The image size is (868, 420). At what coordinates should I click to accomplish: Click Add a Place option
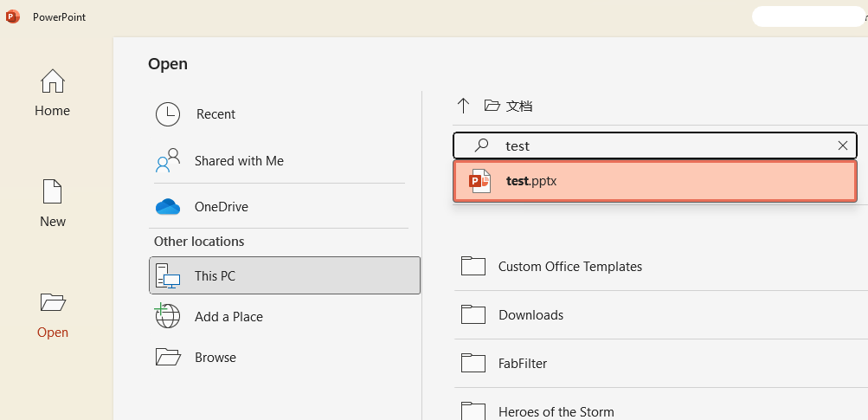click(x=285, y=316)
